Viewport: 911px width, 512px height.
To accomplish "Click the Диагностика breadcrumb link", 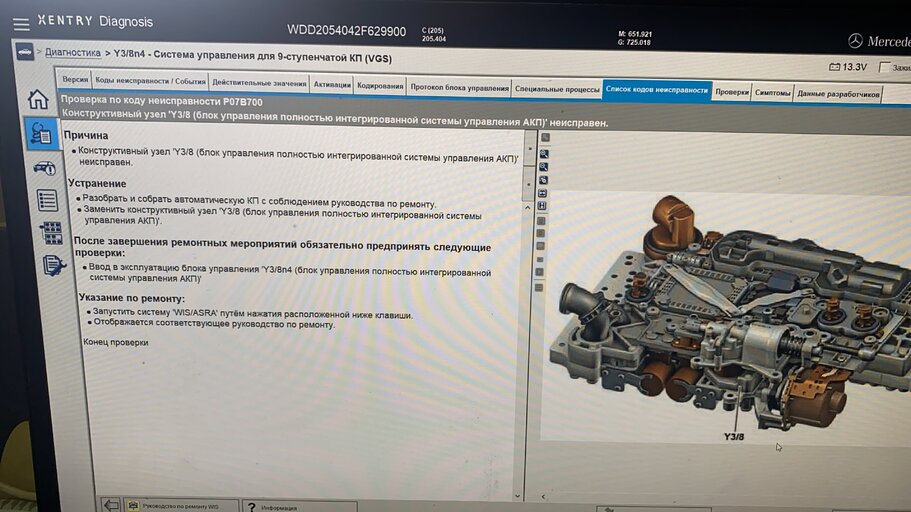I will pyautogui.click(x=73, y=52).
